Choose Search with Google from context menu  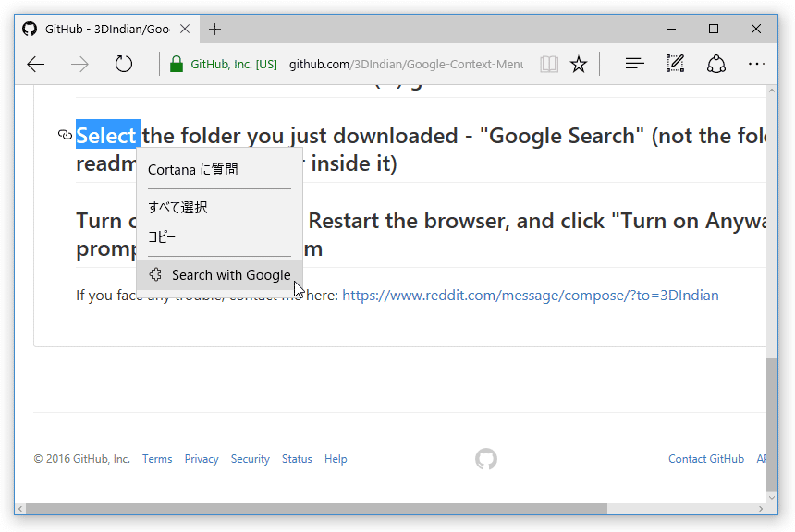(219, 275)
